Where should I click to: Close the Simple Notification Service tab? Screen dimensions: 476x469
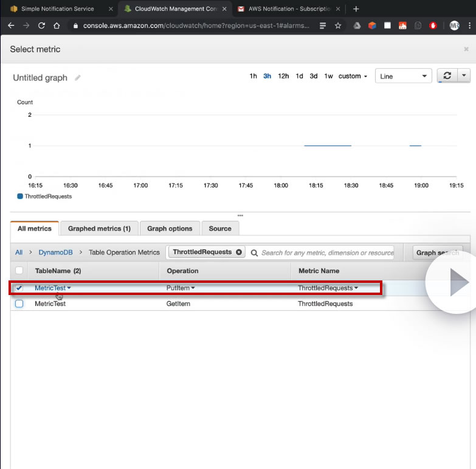coord(111,9)
